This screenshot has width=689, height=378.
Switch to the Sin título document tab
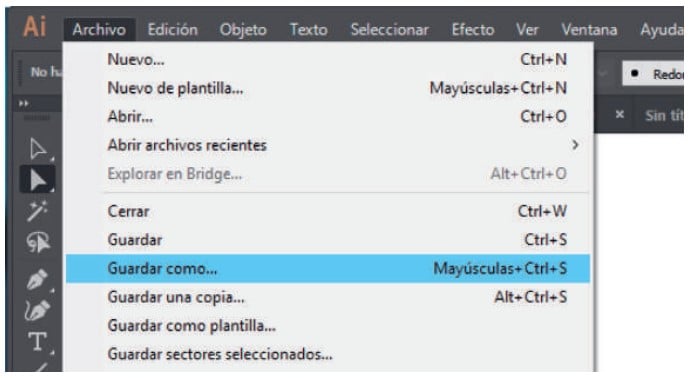tap(664, 116)
